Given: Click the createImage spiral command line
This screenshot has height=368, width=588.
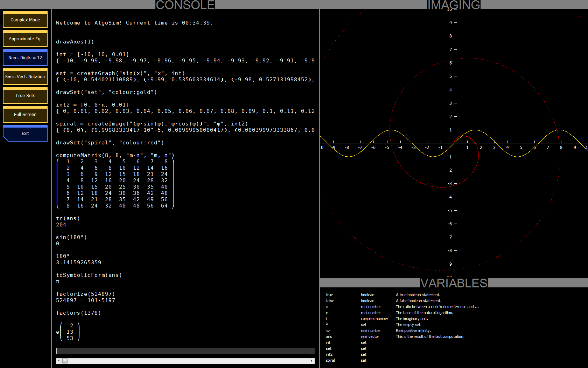Looking at the screenshot, I should point(152,124).
